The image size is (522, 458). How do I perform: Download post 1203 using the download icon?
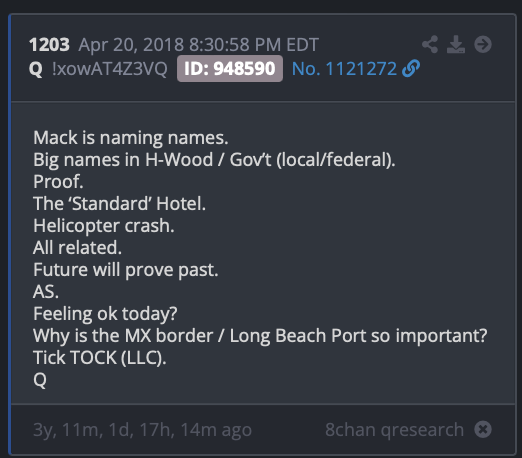tap(456, 44)
